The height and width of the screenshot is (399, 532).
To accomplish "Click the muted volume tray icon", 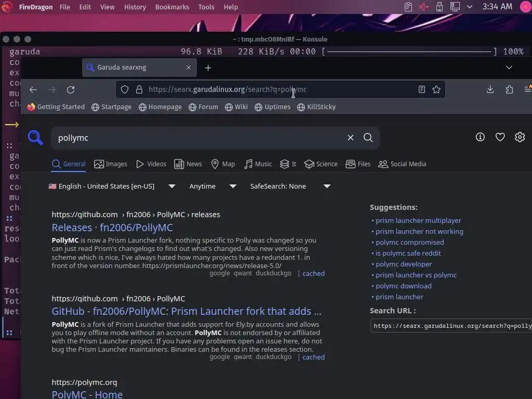I will [424, 7].
